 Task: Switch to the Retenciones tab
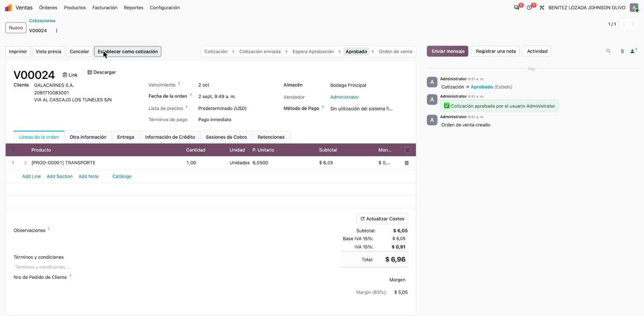click(x=271, y=137)
